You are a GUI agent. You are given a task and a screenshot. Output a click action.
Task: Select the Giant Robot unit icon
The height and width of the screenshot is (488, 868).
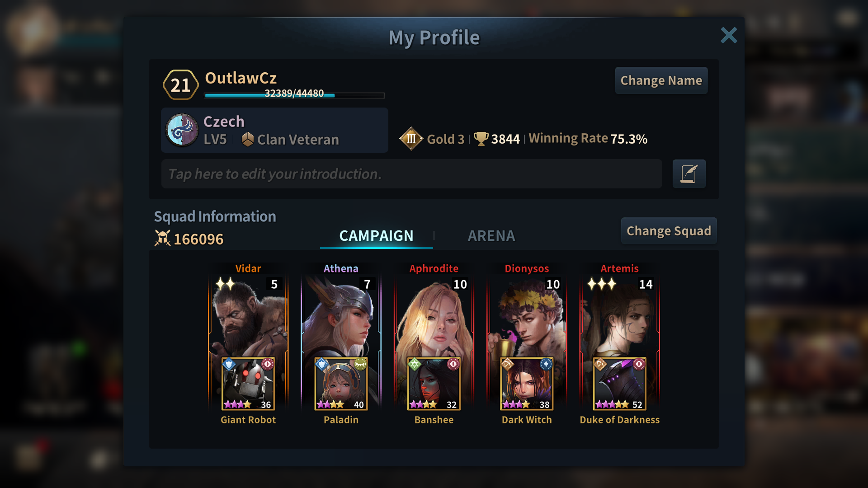click(248, 384)
